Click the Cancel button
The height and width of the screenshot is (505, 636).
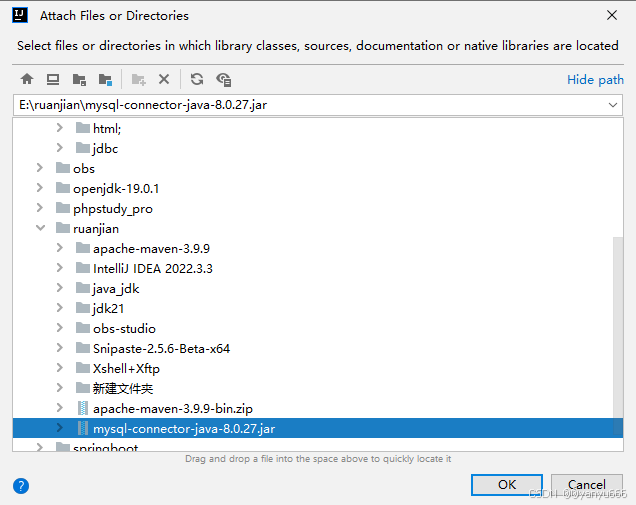tap(587, 485)
